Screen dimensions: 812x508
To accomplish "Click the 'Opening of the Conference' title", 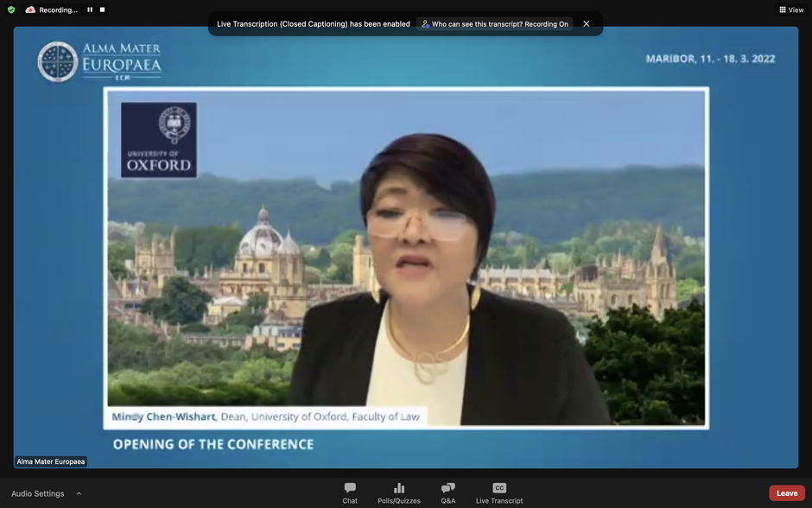I will (x=213, y=444).
